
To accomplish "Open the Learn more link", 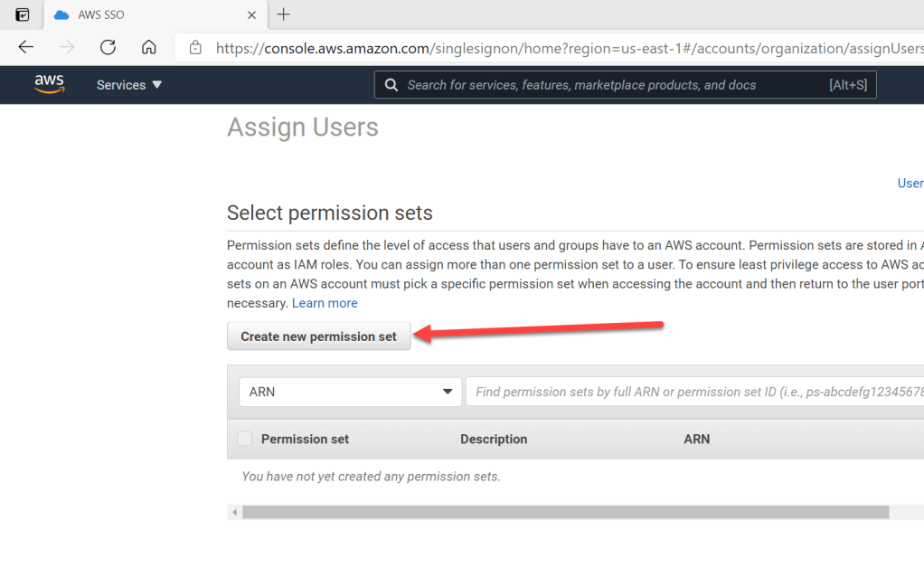I will point(325,303).
